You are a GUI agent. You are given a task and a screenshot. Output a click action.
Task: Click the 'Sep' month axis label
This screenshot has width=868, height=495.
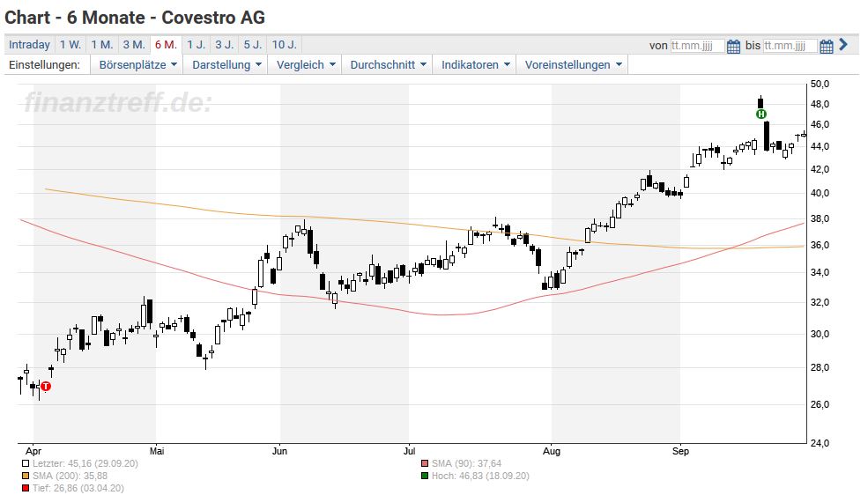681,451
